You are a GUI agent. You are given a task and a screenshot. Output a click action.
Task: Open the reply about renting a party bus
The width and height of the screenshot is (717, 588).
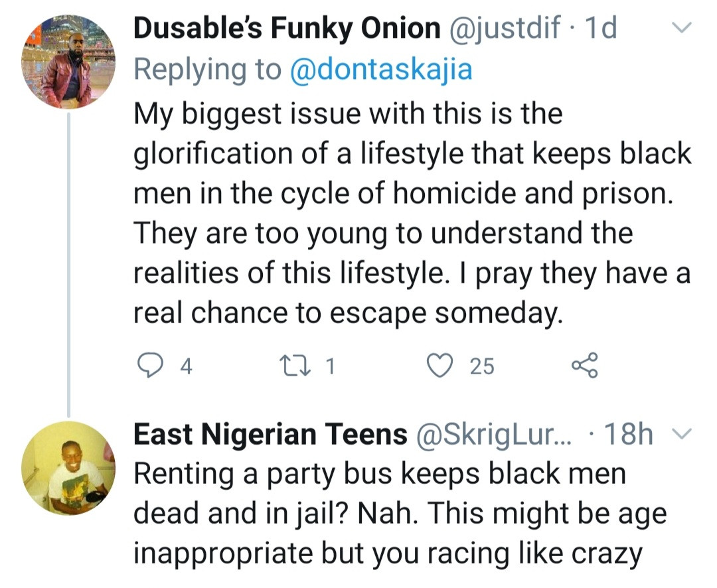[398, 514]
